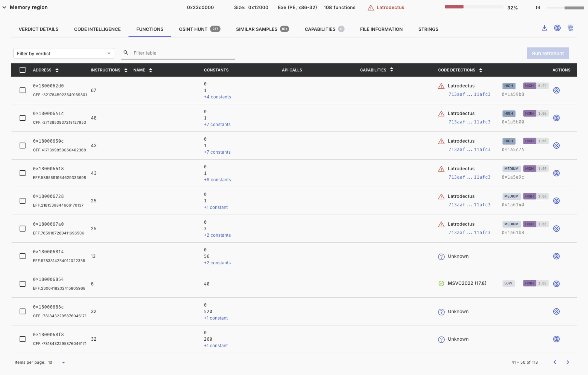This screenshot has height=375, width=588.
Task: Open the Filter by verdict dropdown
Action: (x=64, y=53)
